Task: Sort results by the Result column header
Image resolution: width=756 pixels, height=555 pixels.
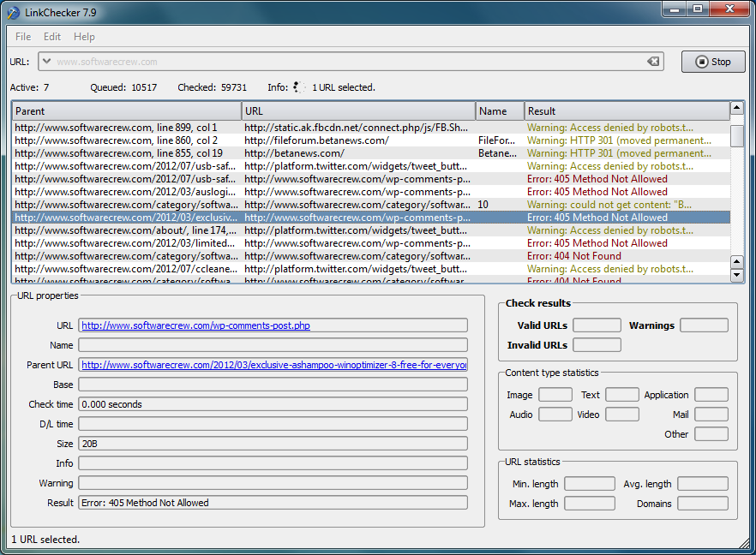Action: point(626,110)
